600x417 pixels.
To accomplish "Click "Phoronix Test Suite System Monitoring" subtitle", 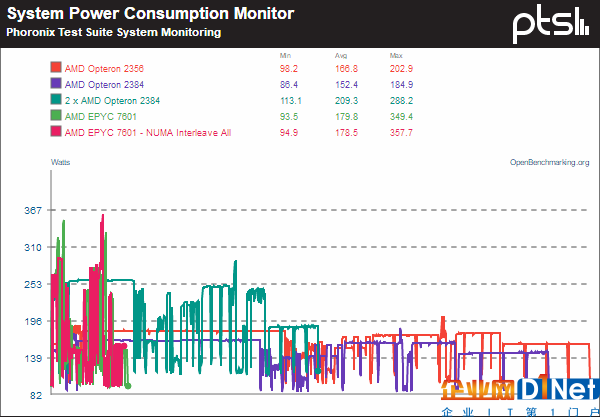I will 114,32.
